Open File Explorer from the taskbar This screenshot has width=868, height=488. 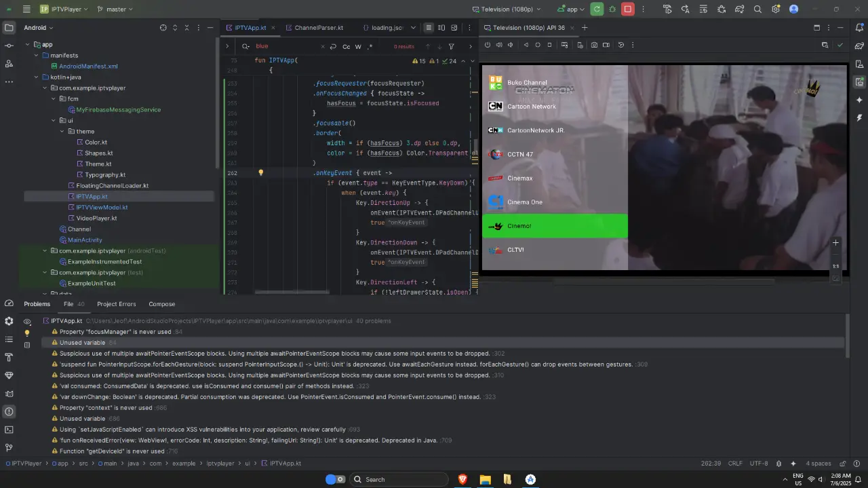[x=486, y=479]
